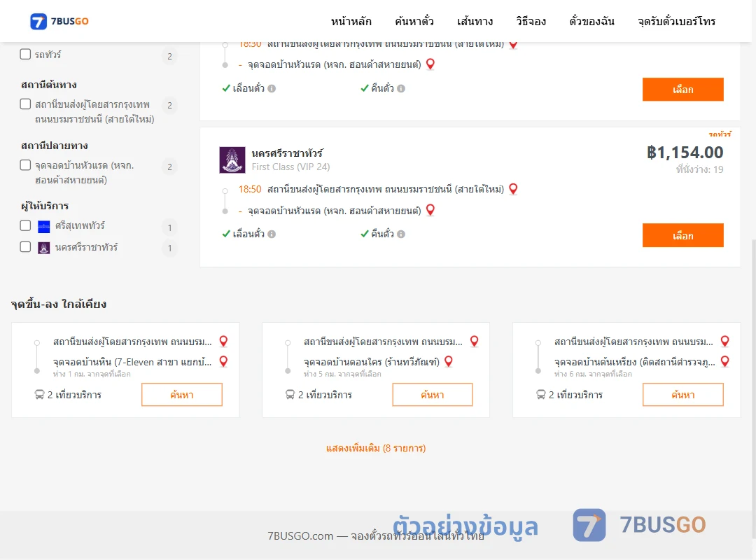Open origin map pin in จุดจอดบ้านต้นเหรียง card
This screenshot has width=756, height=560.
click(x=724, y=342)
